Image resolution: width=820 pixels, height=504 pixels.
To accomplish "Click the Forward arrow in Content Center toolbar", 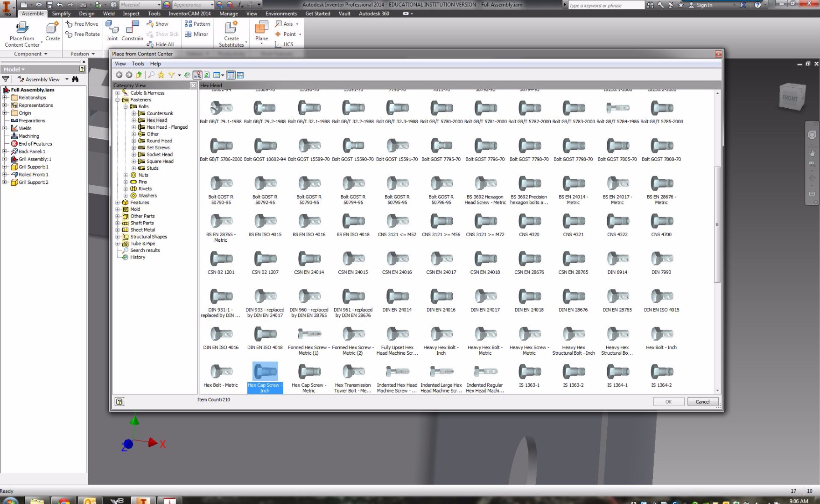I will [x=129, y=75].
